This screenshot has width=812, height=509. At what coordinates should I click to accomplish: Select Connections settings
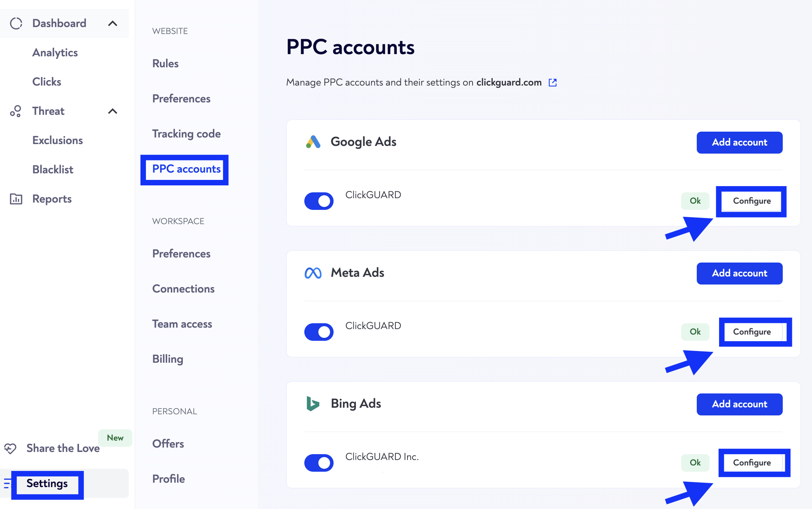pos(184,289)
